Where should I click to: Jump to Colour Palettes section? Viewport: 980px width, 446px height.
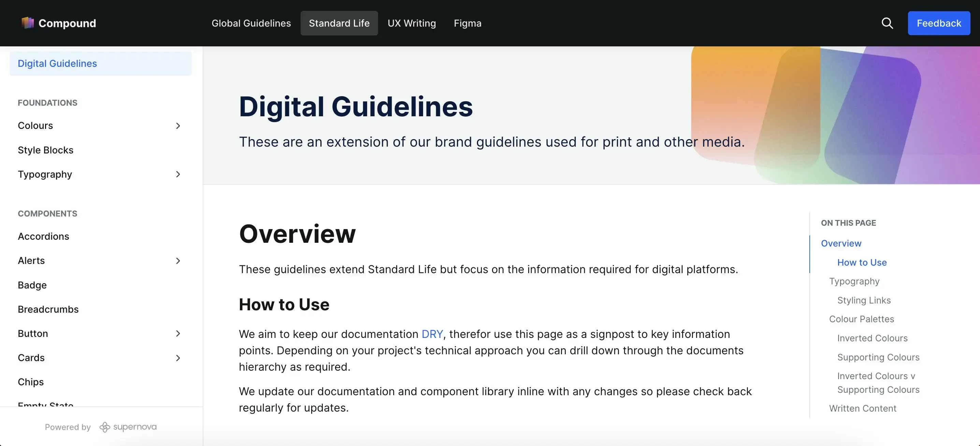(x=861, y=319)
